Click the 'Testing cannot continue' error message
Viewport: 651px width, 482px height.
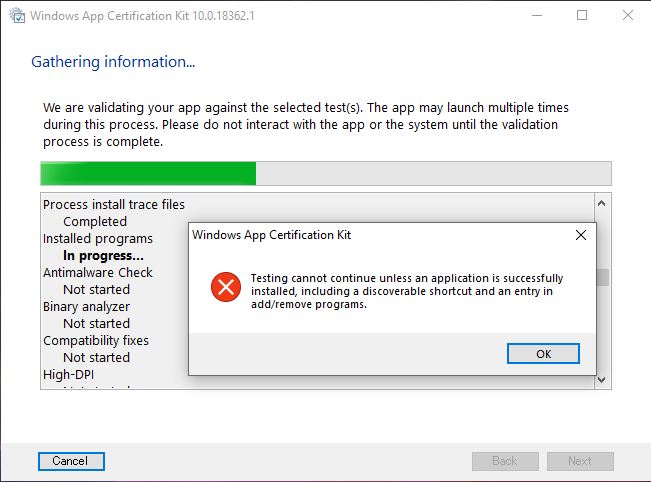point(407,291)
